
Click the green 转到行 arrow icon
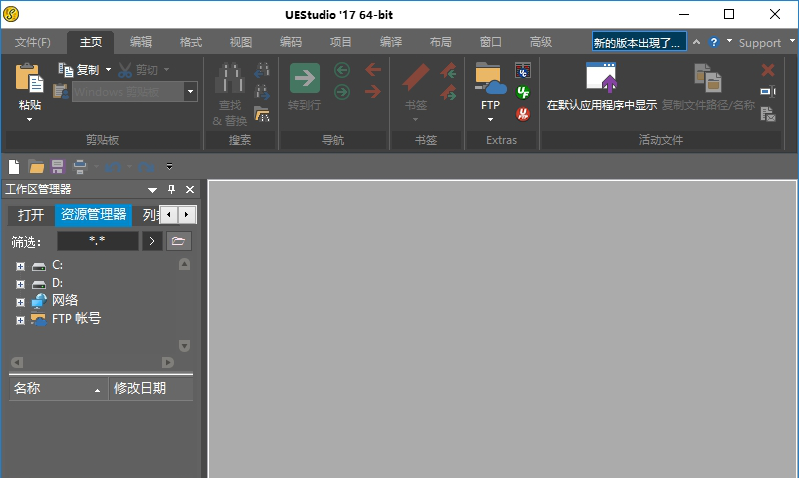[x=305, y=78]
